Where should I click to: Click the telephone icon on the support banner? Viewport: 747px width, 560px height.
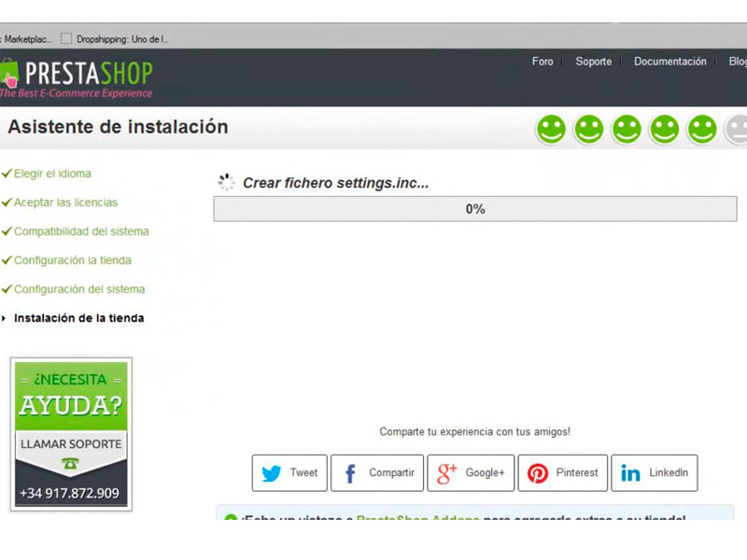click(71, 461)
